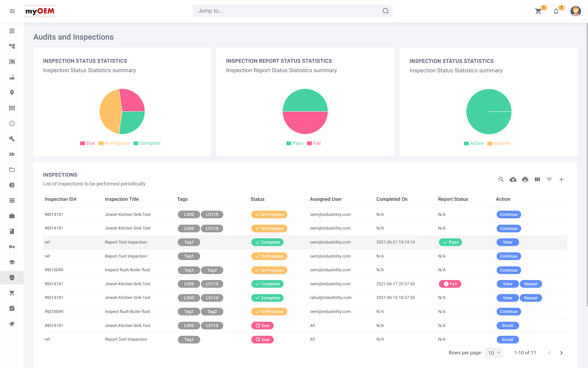
Task: Open the video camera icon in sidebar
Action: [x=12, y=154]
